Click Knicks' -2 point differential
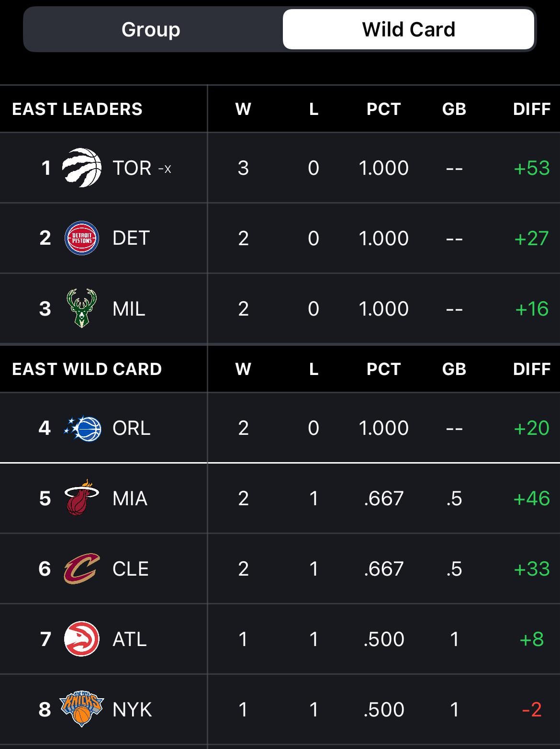This screenshot has height=749, width=560. tap(532, 710)
